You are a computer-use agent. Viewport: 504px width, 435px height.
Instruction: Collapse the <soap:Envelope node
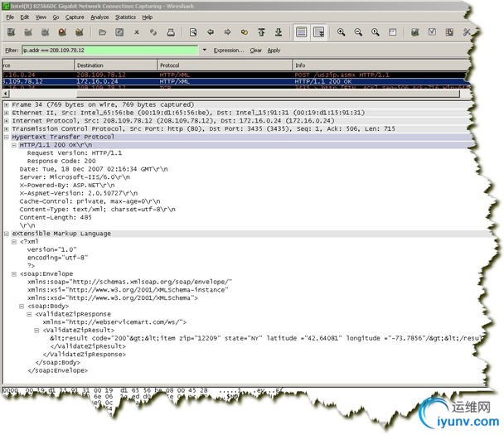[x=14, y=274]
